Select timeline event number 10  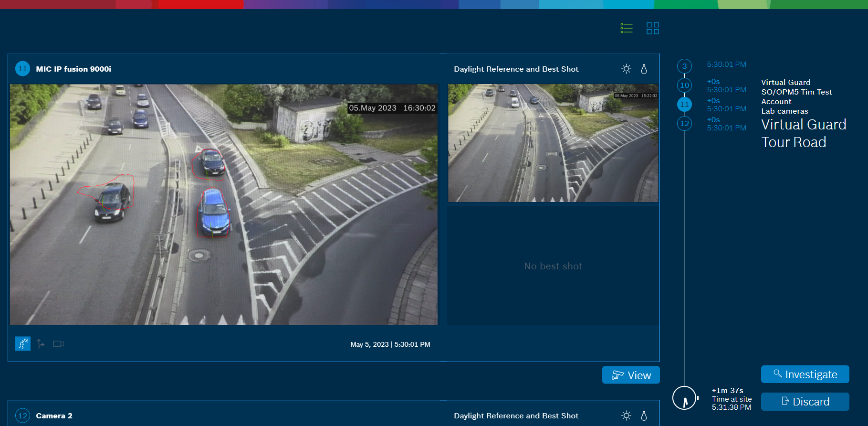(684, 85)
